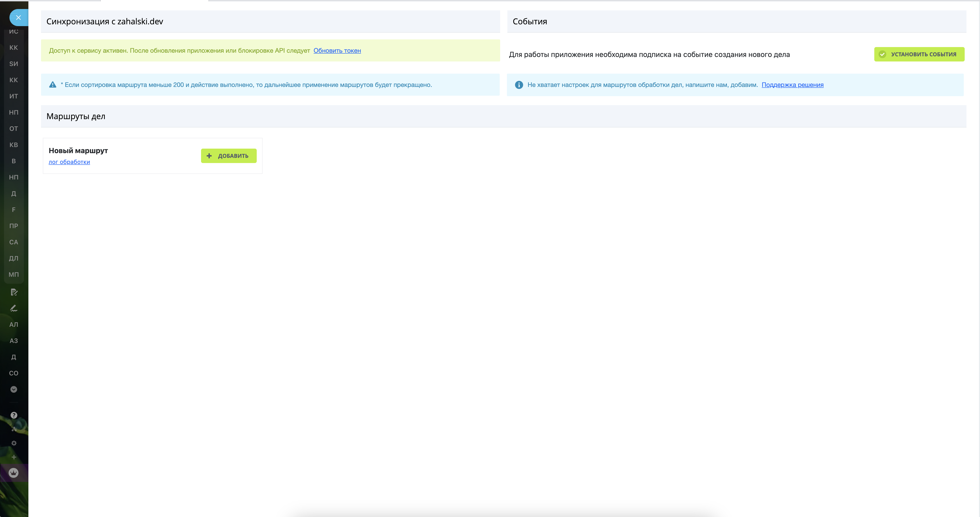Open the Поддержка решения link
This screenshot has width=980, height=517.
(792, 85)
